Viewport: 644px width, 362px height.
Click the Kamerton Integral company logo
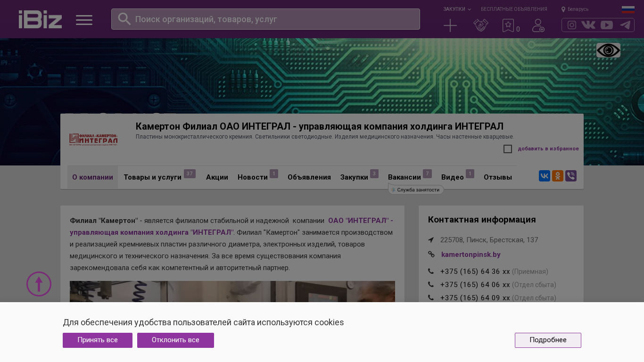(93, 139)
